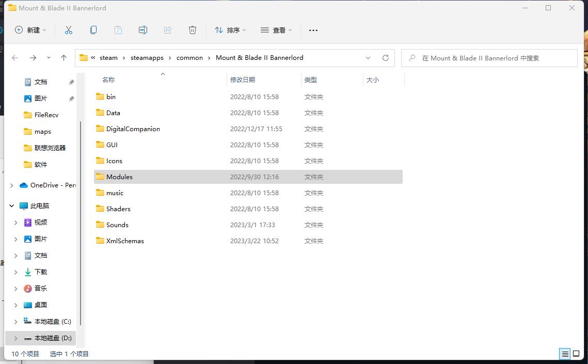The height and width of the screenshot is (364, 588).
Task: Click the Paste clipboard icon
Action: (118, 30)
